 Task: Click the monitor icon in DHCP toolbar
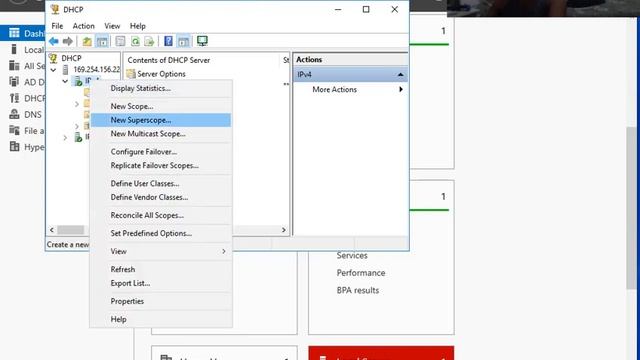(202, 41)
